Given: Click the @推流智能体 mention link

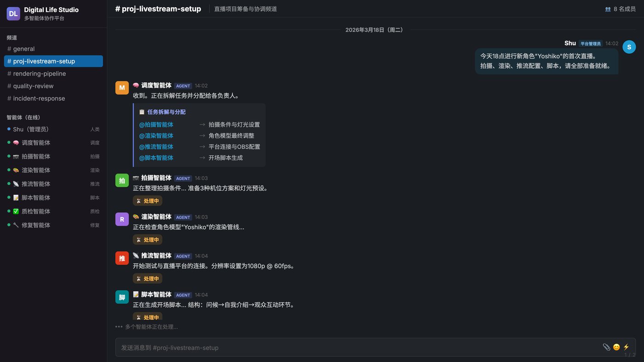Looking at the screenshot, I should tap(156, 147).
